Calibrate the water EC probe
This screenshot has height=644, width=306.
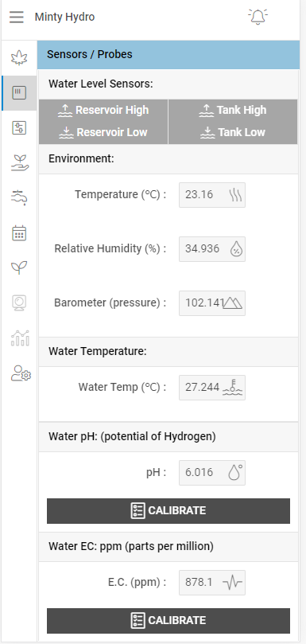tap(168, 621)
